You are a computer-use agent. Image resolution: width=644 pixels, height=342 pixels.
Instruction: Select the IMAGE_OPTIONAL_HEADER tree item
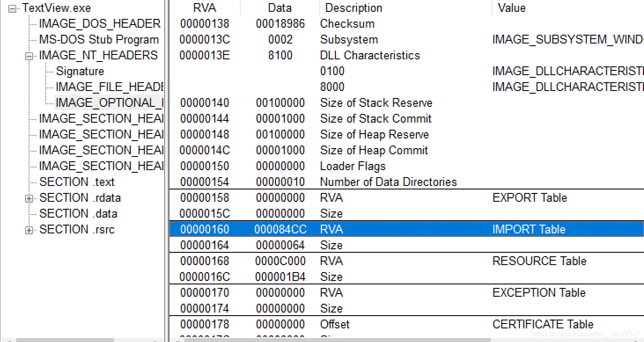[x=110, y=103]
